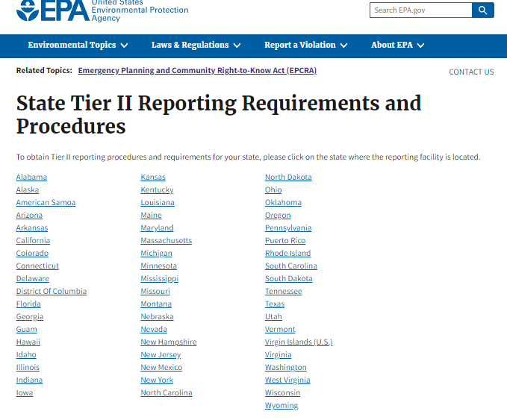This screenshot has height=420, width=507.
Task: Open the Georgia link
Action: [30, 316]
